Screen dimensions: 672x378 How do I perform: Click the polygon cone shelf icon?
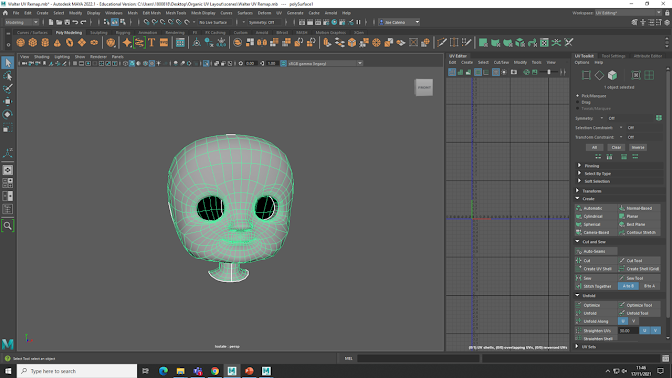click(x=57, y=42)
